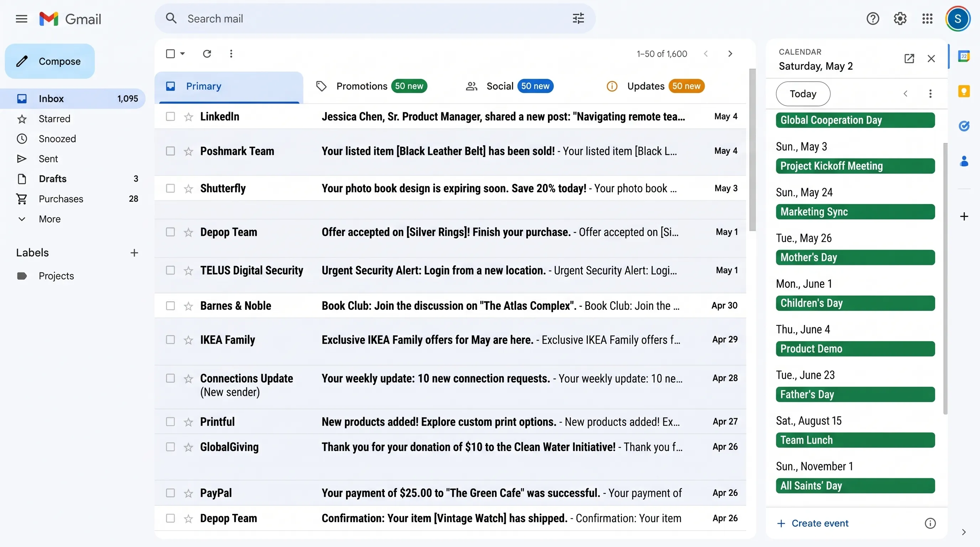This screenshot has height=547, width=980.
Task: Switch to the Updates tab
Action: 656,86
